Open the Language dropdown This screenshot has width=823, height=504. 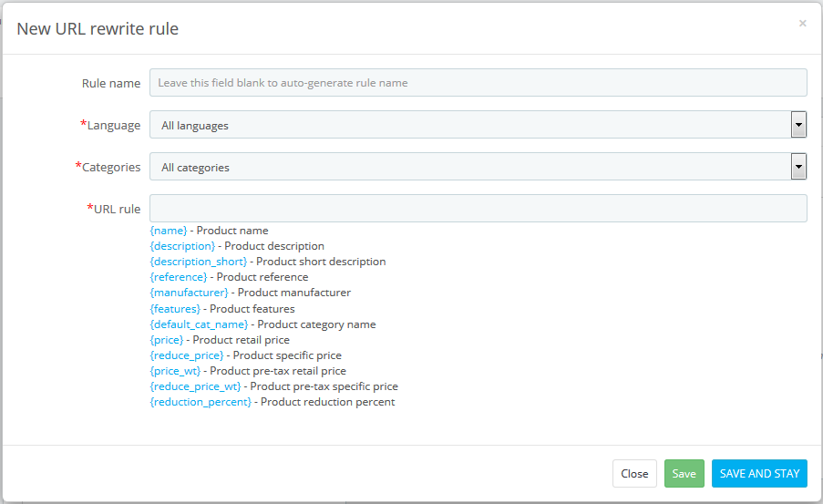tap(469, 125)
